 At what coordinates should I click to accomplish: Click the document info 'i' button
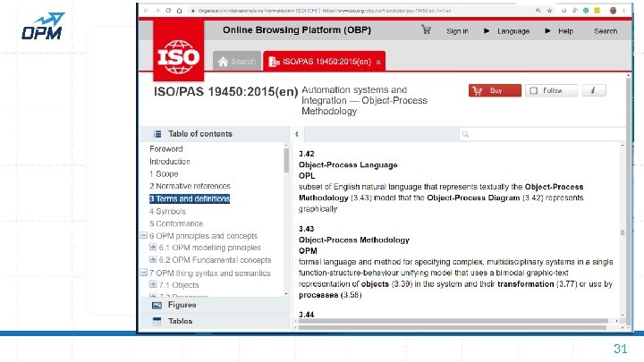pos(594,90)
